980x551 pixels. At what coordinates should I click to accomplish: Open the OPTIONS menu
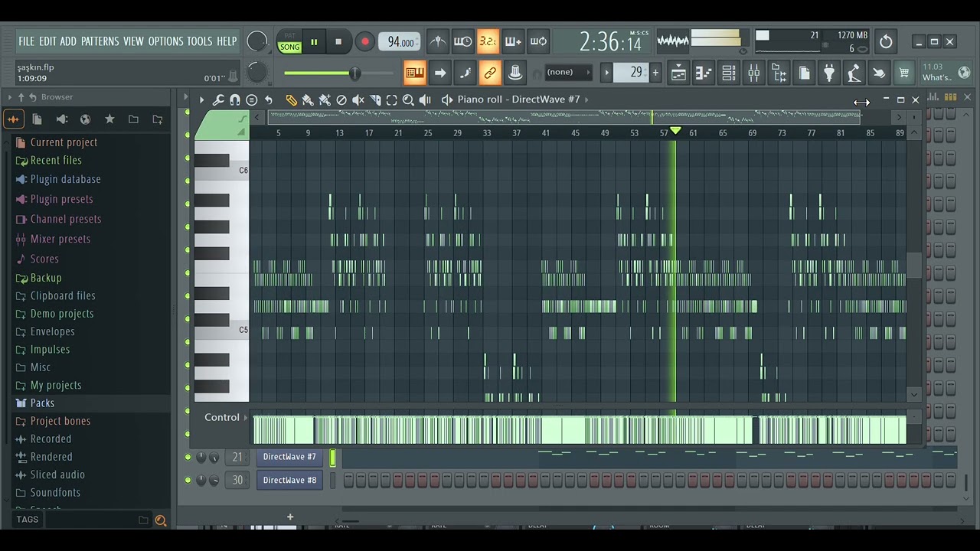point(165,41)
